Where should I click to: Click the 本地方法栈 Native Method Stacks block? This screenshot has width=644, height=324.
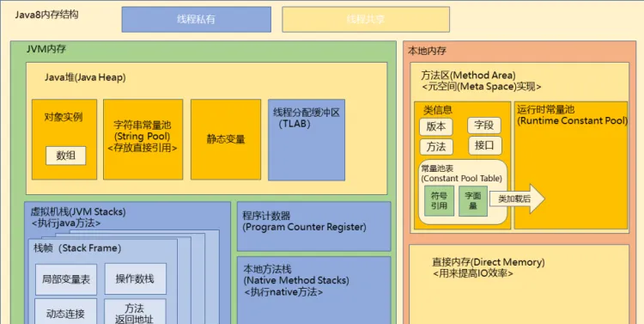[313, 290]
